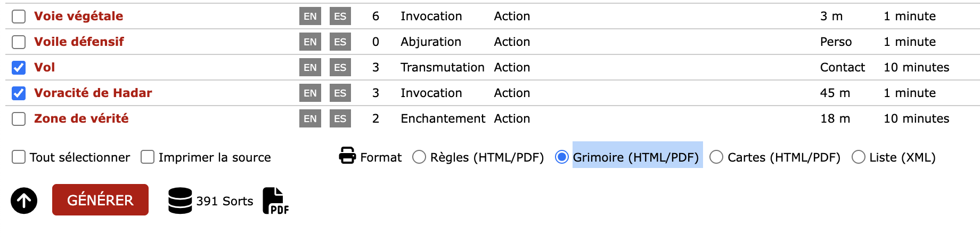Screen dimensions: 980x240
Task: Uncheck the Vol spell checkbox
Action: point(19,68)
